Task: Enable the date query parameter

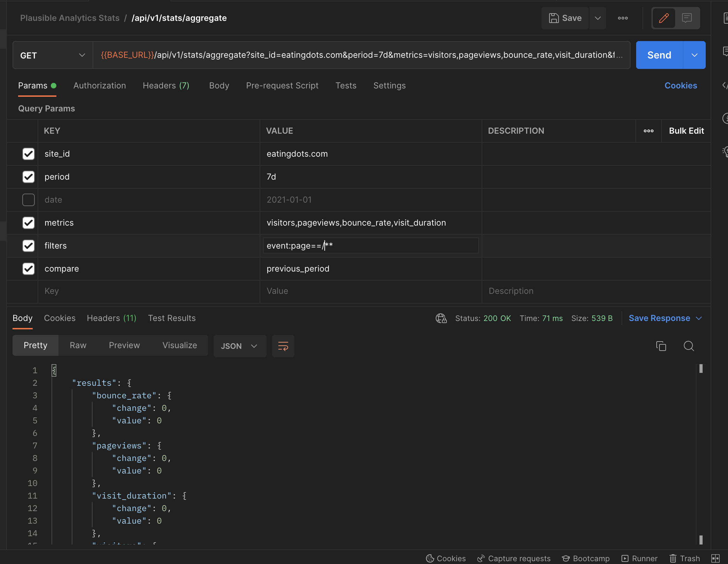Action: pyautogui.click(x=28, y=199)
